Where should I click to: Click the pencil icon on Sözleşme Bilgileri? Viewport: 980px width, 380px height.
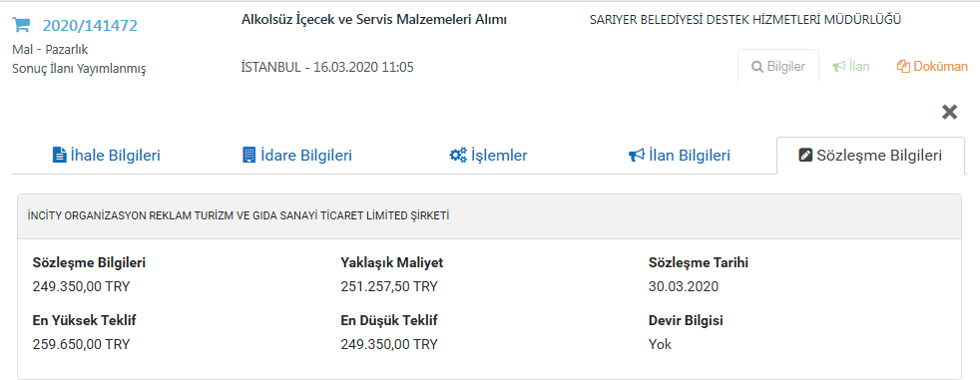[x=805, y=156]
